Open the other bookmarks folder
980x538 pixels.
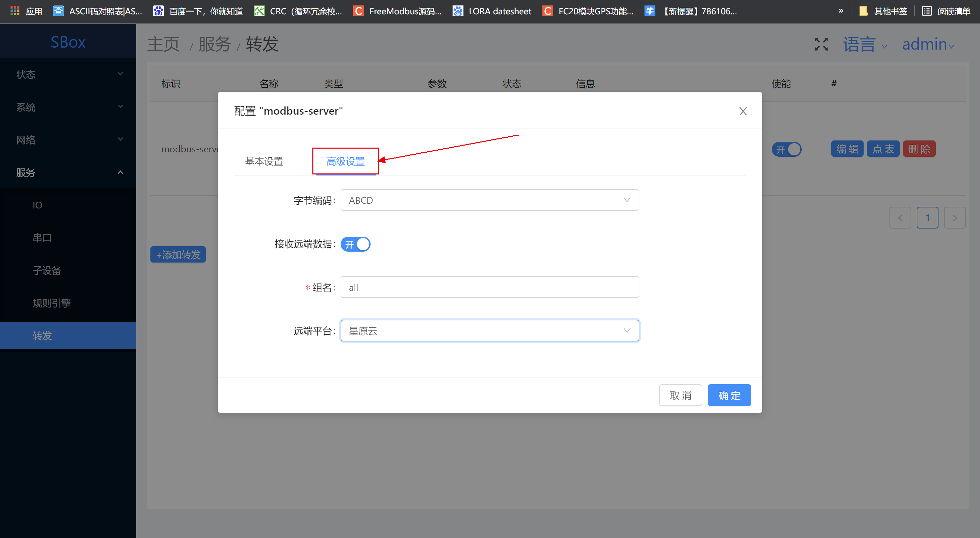883,11
